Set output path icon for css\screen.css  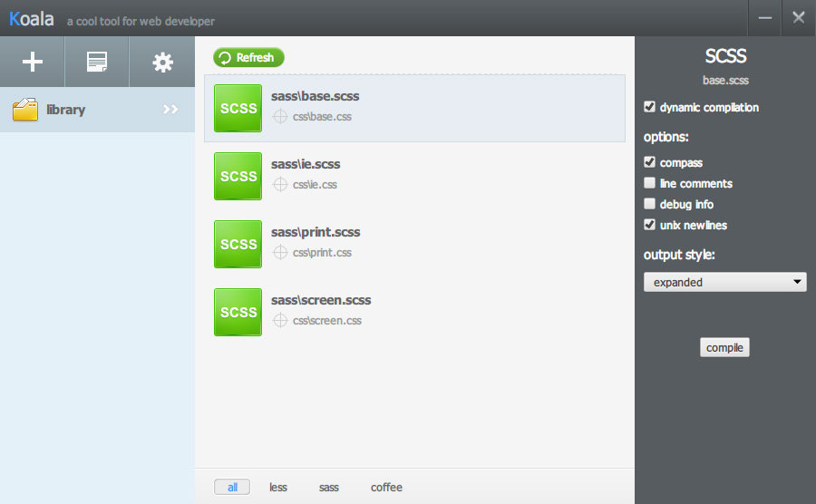tap(280, 321)
